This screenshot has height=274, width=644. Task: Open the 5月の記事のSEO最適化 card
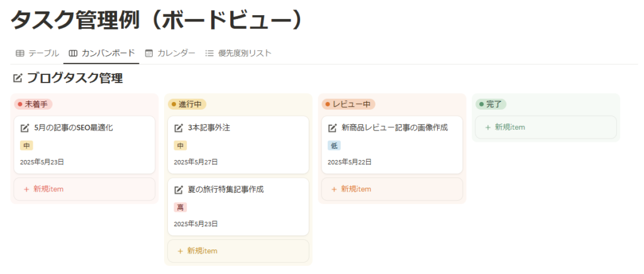[x=84, y=145]
